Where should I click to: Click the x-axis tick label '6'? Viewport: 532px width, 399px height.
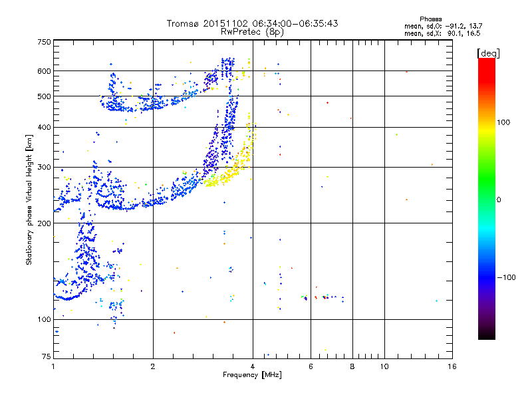coord(311,366)
